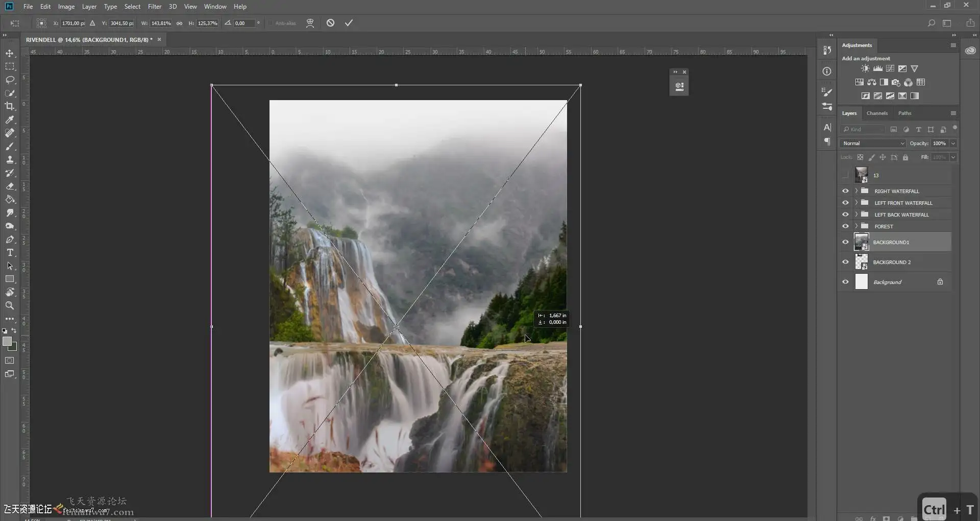
Task: Switch to warp mode icon
Action: point(310,23)
